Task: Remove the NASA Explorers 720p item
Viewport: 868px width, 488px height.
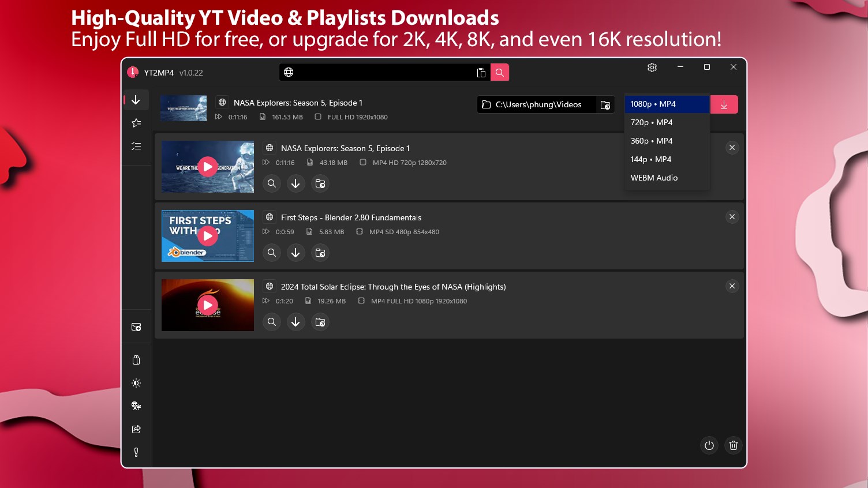Action: tap(732, 148)
